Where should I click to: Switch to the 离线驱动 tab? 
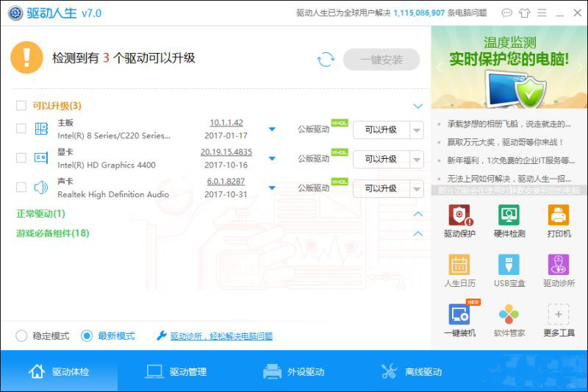tap(412, 371)
